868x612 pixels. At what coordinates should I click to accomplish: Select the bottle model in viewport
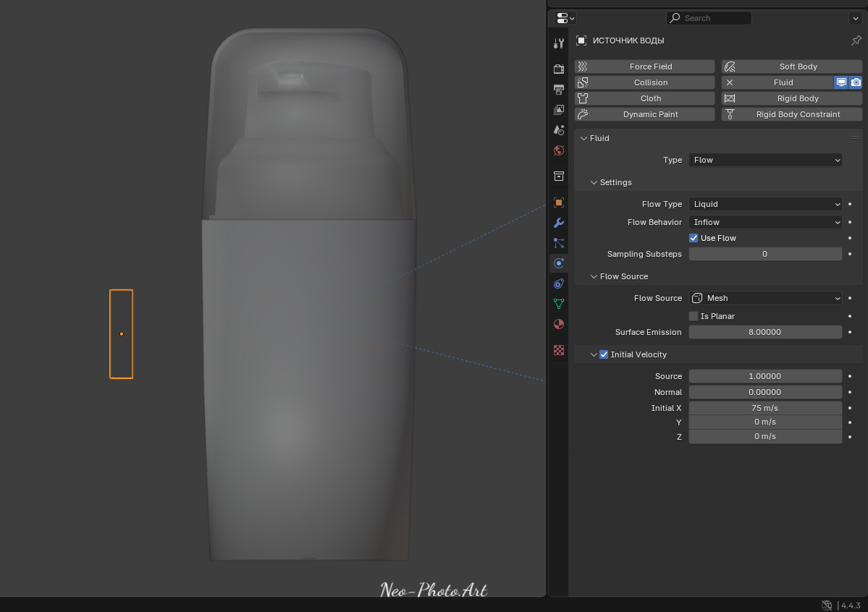[309, 295]
